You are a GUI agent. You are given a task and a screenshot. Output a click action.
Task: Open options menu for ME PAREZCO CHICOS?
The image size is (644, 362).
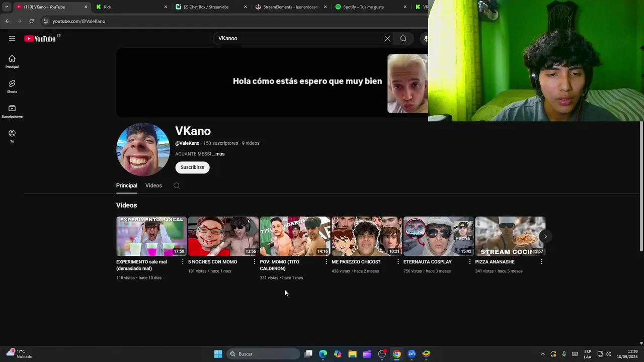click(398, 262)
